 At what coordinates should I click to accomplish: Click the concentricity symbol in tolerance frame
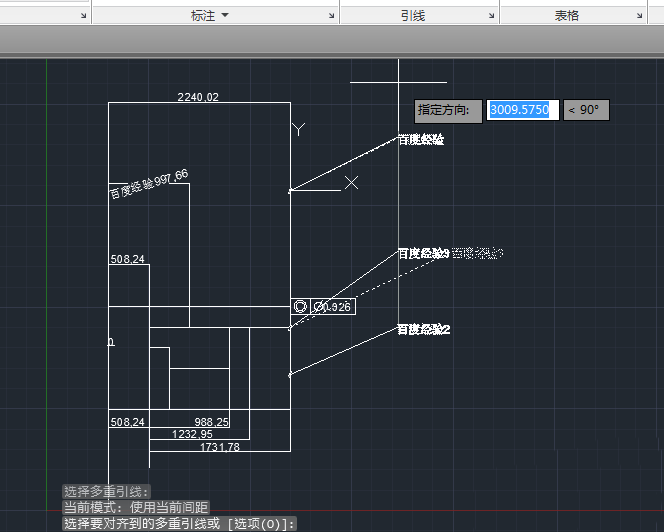300,306
